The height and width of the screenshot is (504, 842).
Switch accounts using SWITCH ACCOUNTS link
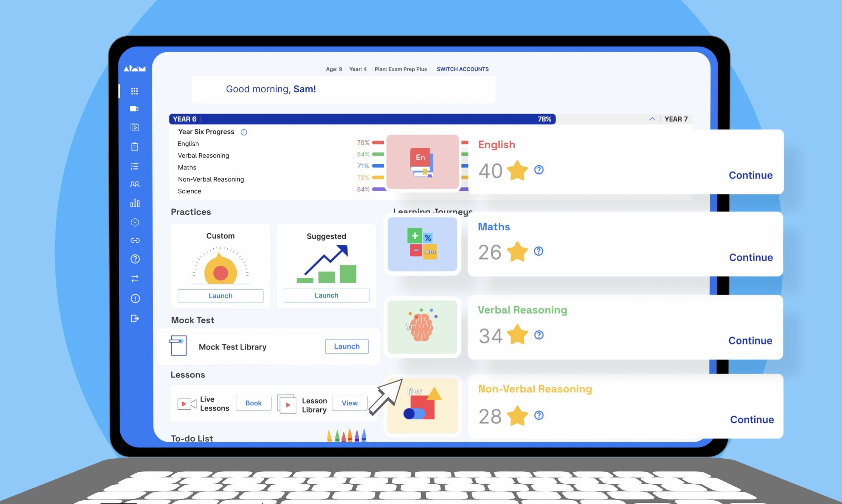(463, 69)
